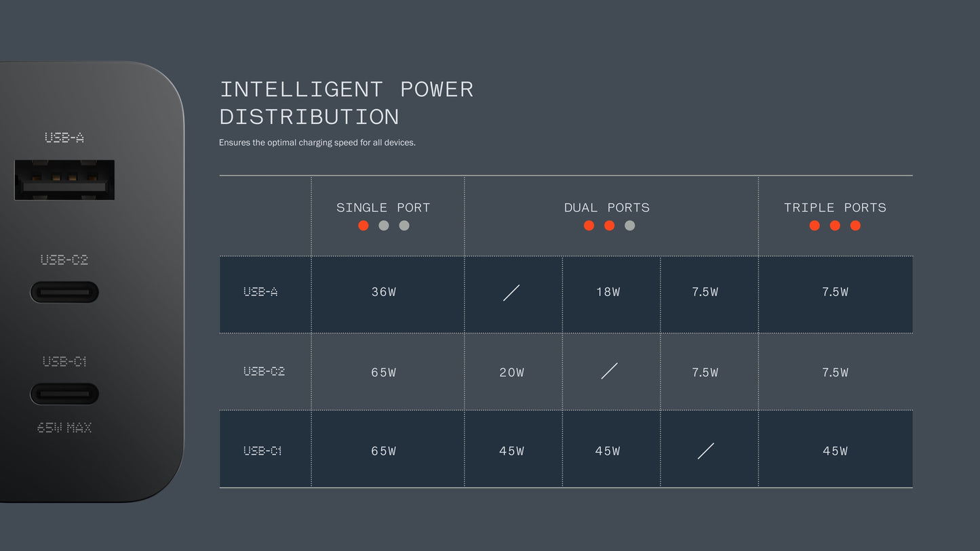This screenshot has height=551, width=980.
Task: Select the Dual Ports column header
Action: (x=607, y=207)
